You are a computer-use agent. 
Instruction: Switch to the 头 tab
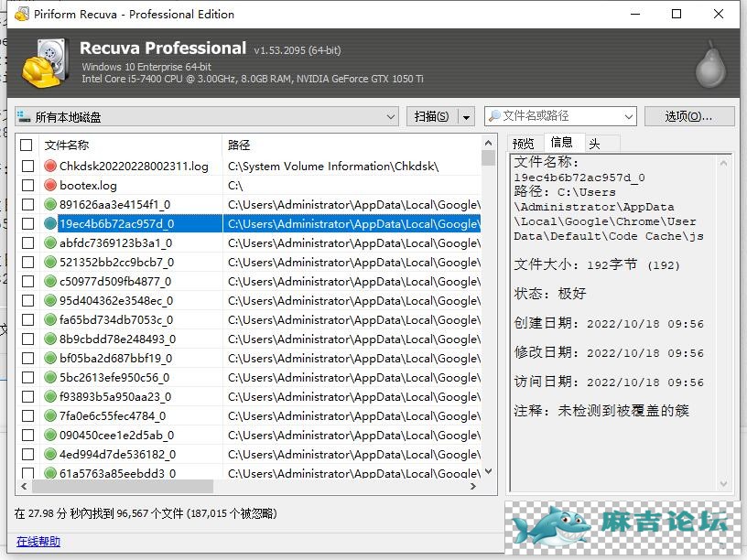click(x=594, y=144)
